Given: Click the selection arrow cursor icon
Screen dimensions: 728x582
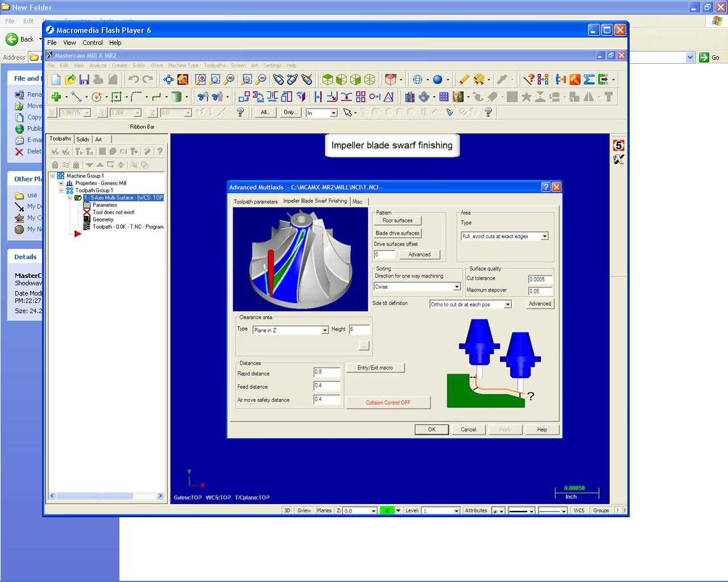Looking at the screenshot, I should pyautogui.click(x=348, y=113).
